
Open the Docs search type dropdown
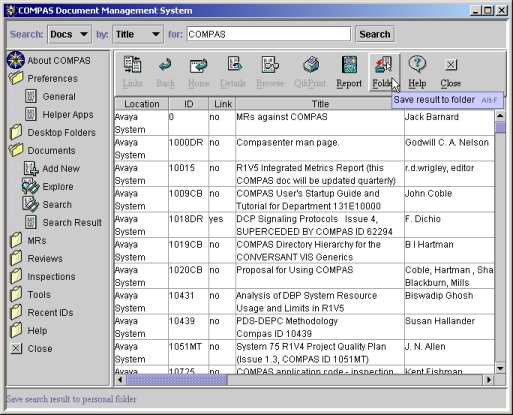(x=70, y=34)
